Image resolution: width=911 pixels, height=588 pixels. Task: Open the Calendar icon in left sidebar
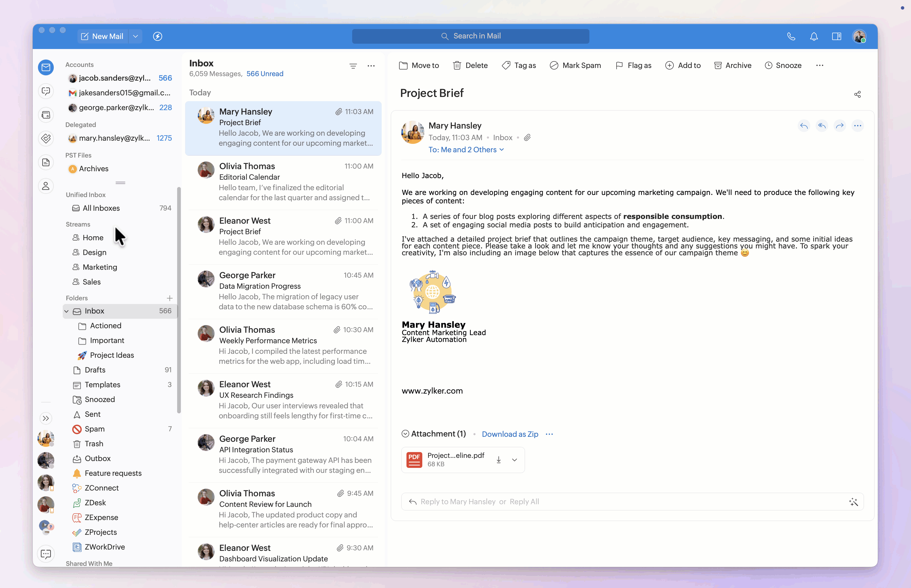46,115
